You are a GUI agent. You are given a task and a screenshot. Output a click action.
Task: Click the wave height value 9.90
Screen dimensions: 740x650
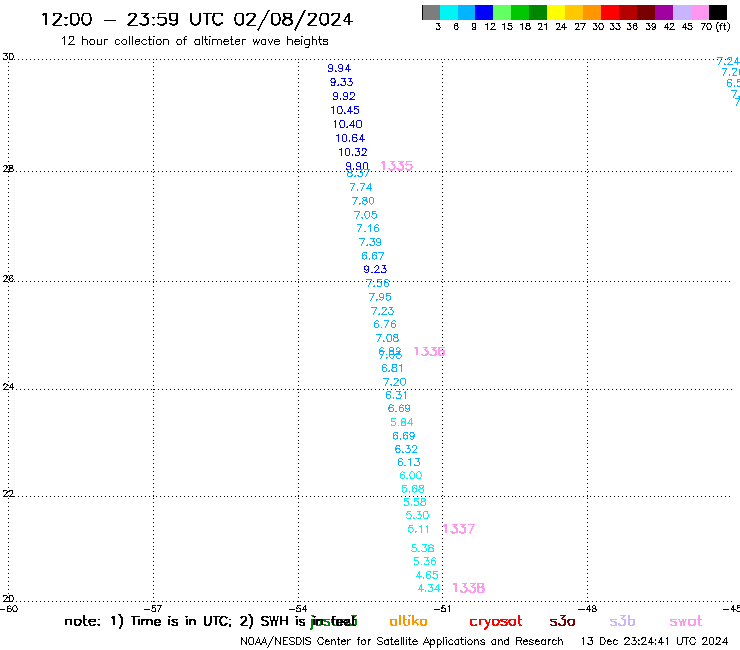(x=357, y=166)
